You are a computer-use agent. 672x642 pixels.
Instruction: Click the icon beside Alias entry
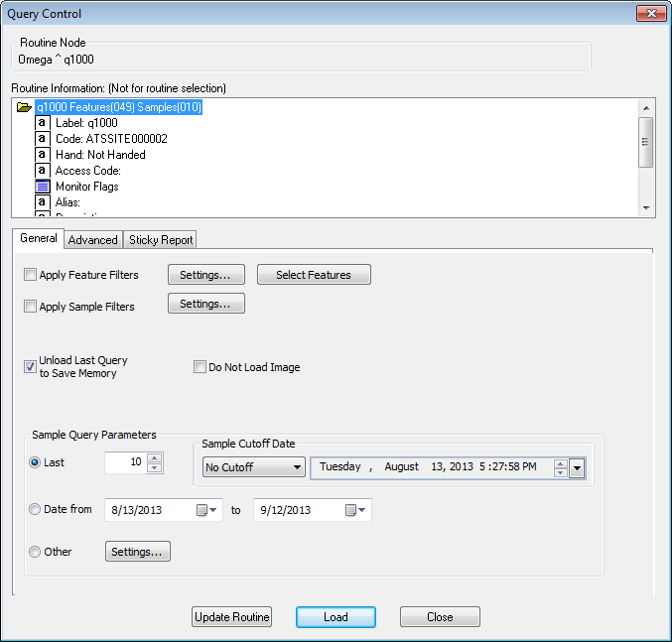click(43, 202)
